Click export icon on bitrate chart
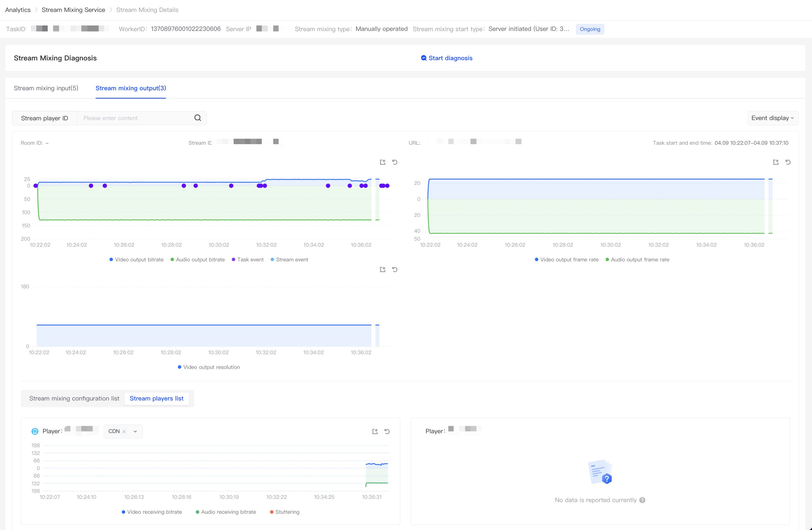This screenshot has height=530, width=812. (x=382, y=162)
